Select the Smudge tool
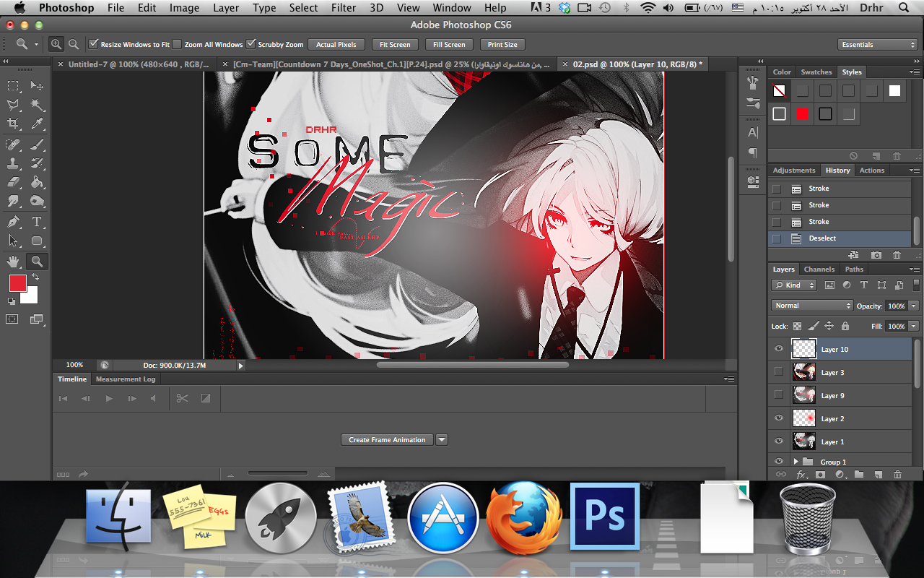Screen dimensions: 924x578 pyautogui.click(x=13, y=202)
